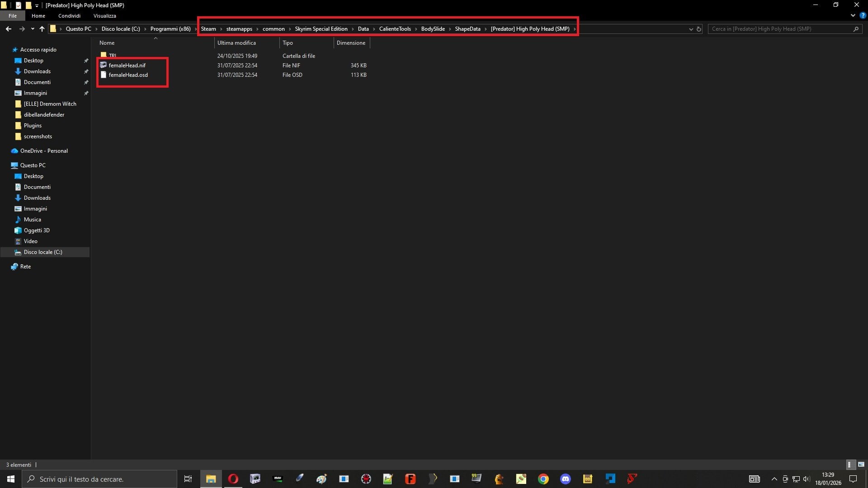Switch to the details view layout
The height and width of the screenshot is (488, 868).
pos(850,465)
